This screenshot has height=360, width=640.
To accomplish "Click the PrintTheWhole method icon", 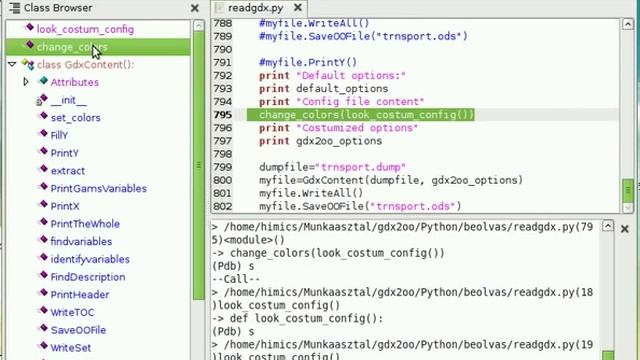I will point(43,222).
